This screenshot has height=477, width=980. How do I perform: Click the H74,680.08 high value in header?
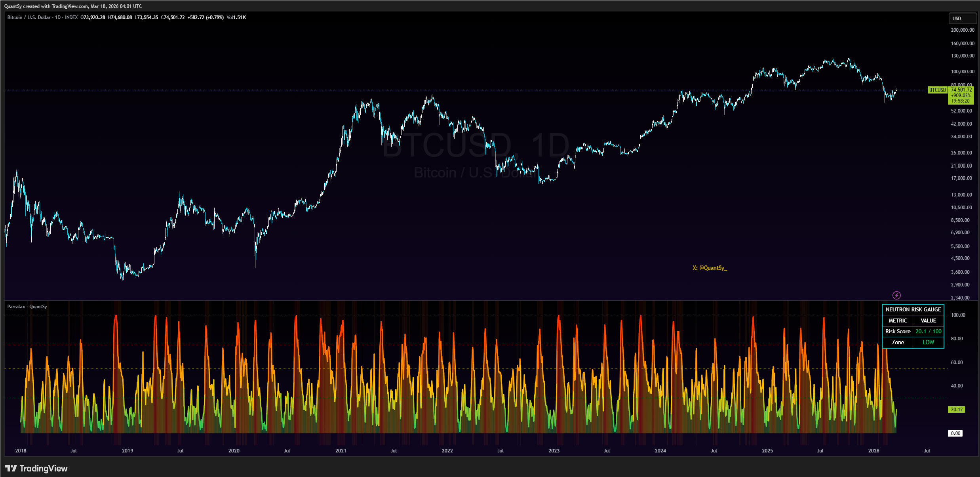click(x=120, y=17)
